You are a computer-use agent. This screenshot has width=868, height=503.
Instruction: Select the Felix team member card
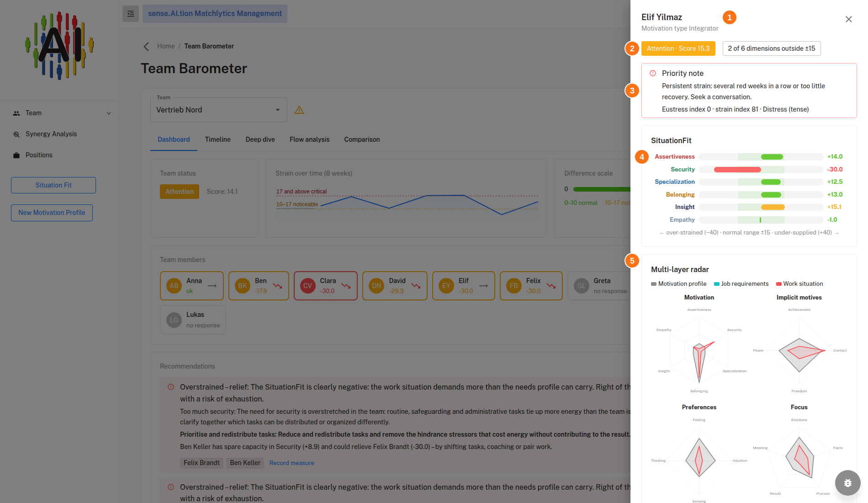coord(531,286)
